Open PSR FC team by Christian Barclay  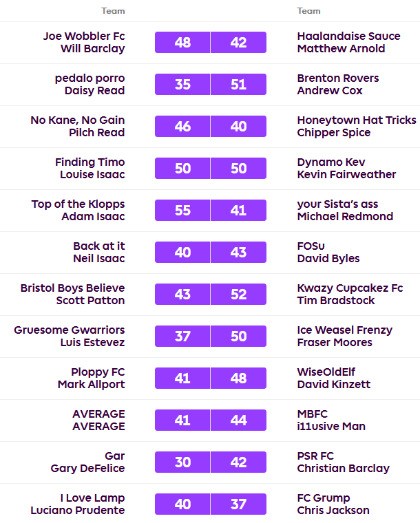(x=315, y=456)
